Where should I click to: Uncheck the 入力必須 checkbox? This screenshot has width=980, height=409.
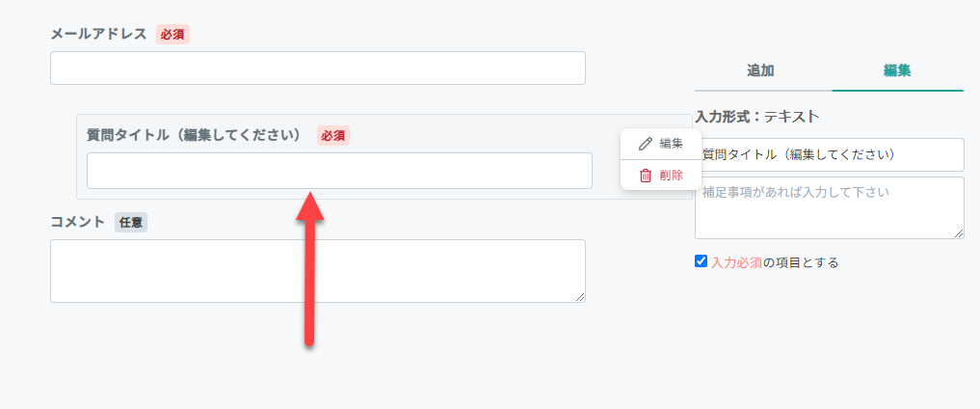click(x=701, y=261)
